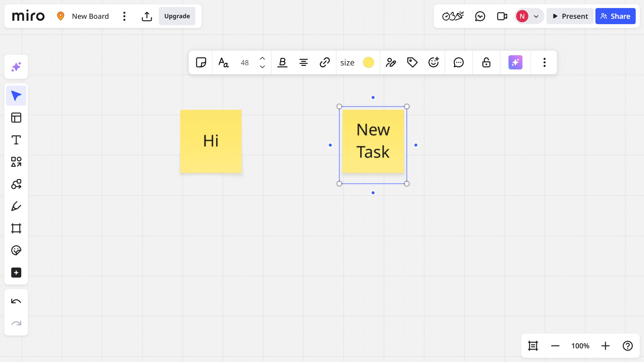644x362 pixels.
Task: Expand the user avatar dropdown arrow
Action: click(536, 16)
